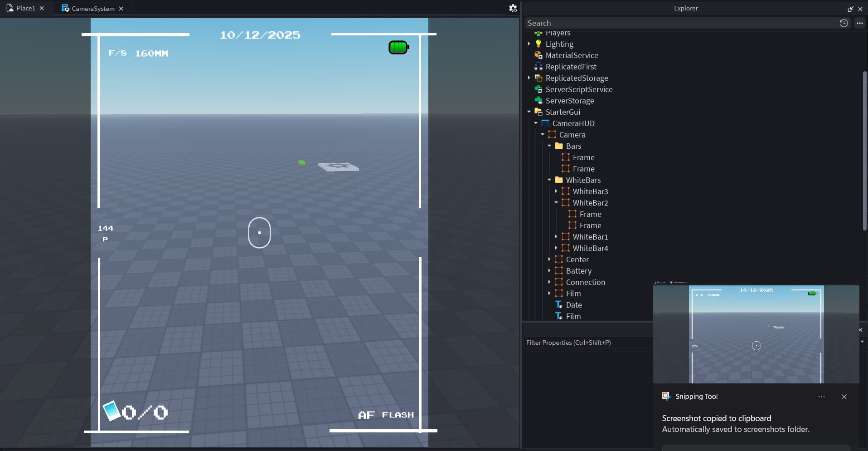Image resolution: width=868 pixels, height=451 pixels.
Task: Expand the Connection tree node
Action: (549, 282)
